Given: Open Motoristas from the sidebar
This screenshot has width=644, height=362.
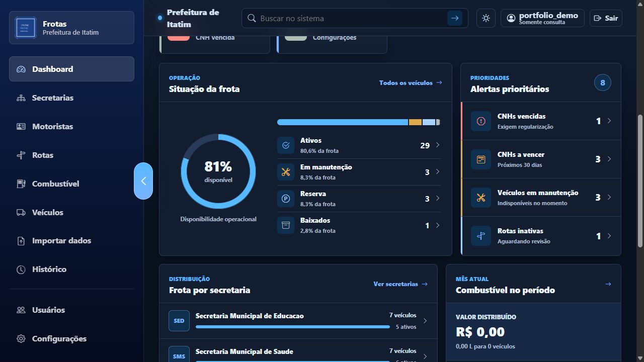Looking at the screenshot, I should tap(71, 126).
